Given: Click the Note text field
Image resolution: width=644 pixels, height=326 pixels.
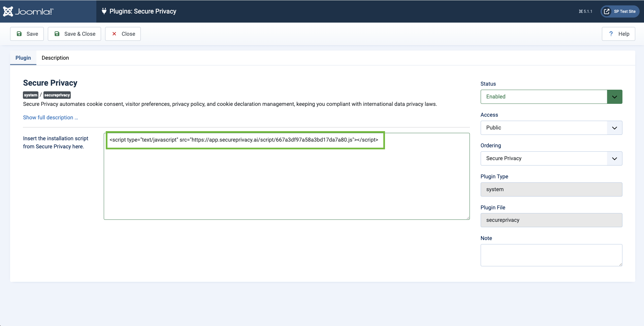Looking at the screenshot, I should point(551,255).
